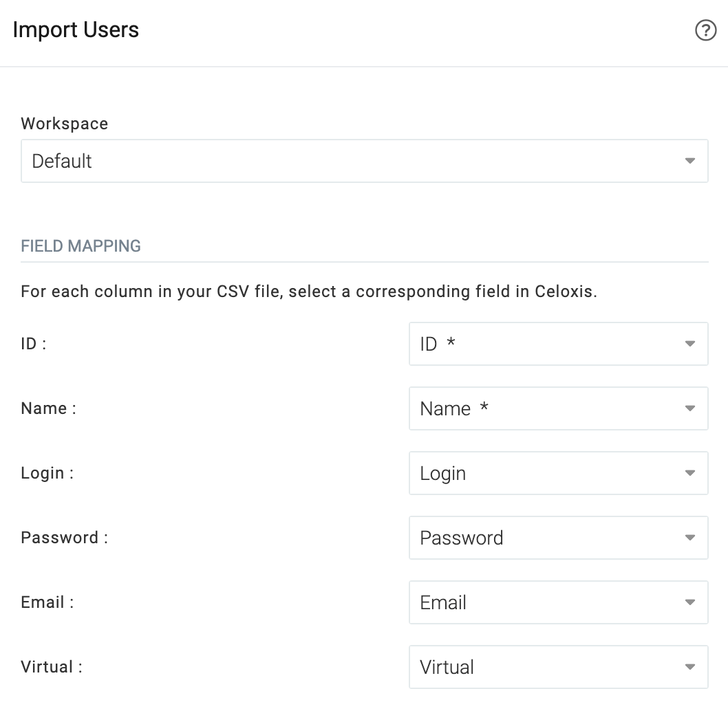Click the caret icon in the Name dropdown

[690, 408]
